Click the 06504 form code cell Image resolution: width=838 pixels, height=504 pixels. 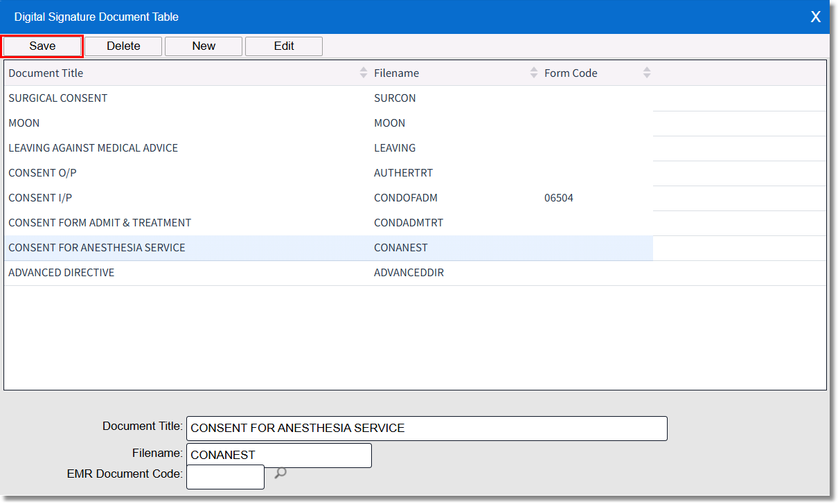pyautogui.click(x=559, y=198)
